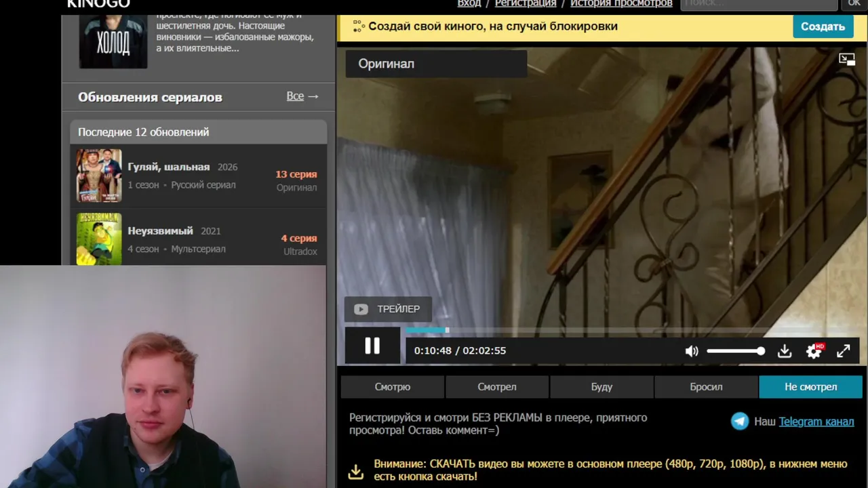The image size is (868, 488).
Task: Open the Регистрация link
Action: coord(526,3)
